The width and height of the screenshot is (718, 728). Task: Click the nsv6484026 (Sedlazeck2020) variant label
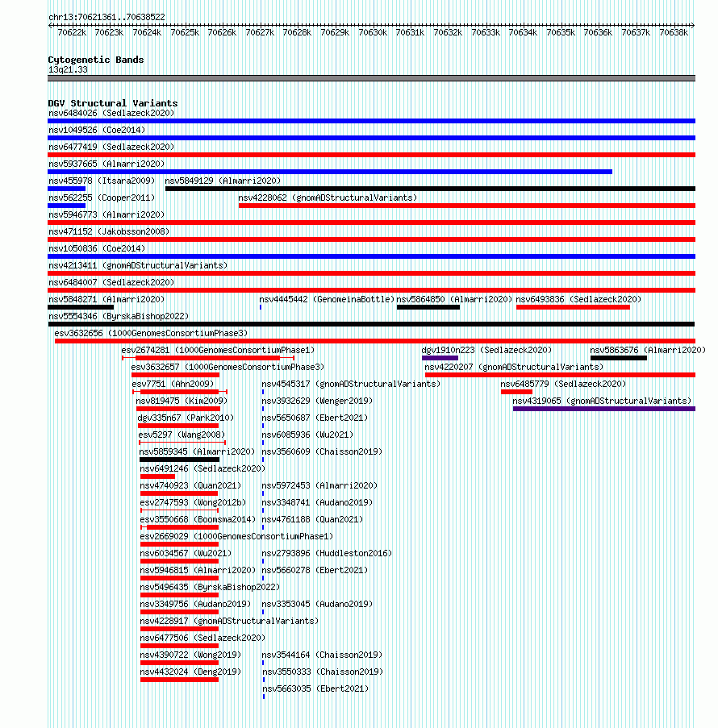click(x=111, y=114)
